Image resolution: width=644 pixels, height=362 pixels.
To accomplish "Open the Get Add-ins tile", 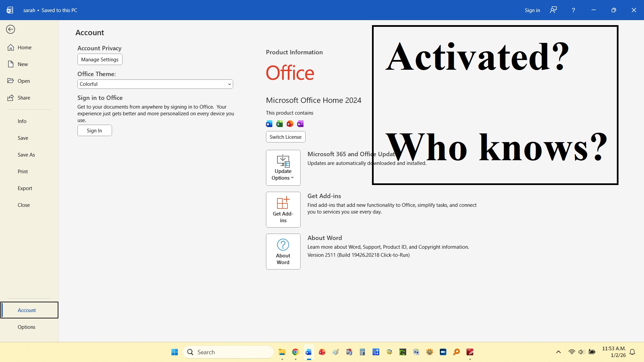I will pos(283,209).
